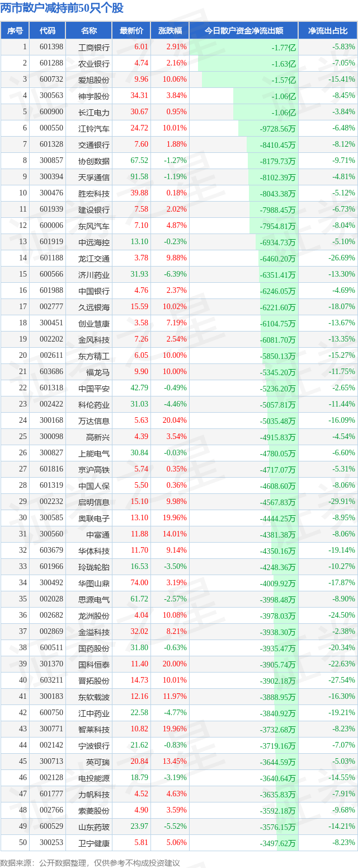Viewport: 358px width, 868px height.
Task: Select stock name 爱旭股份
Action: [x=94, y=80]
